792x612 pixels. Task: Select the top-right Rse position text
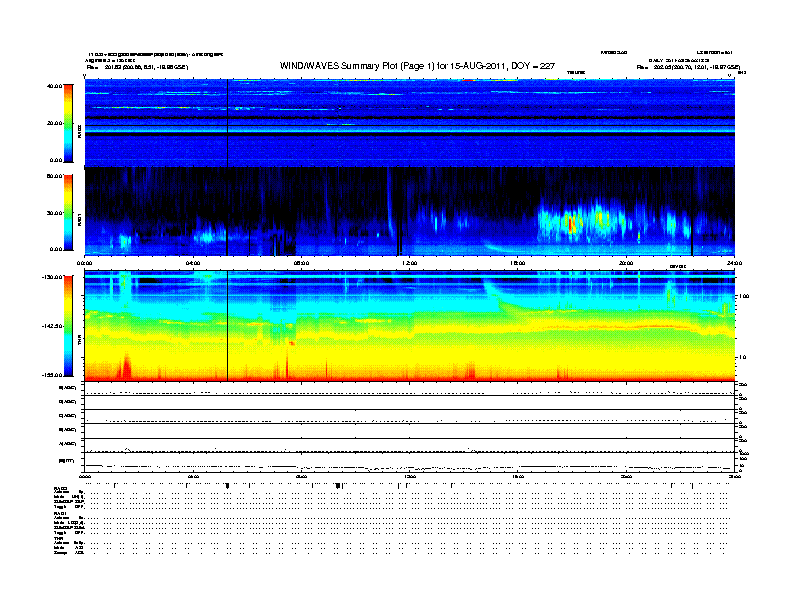pyautogui.click(x=688, y=67)
